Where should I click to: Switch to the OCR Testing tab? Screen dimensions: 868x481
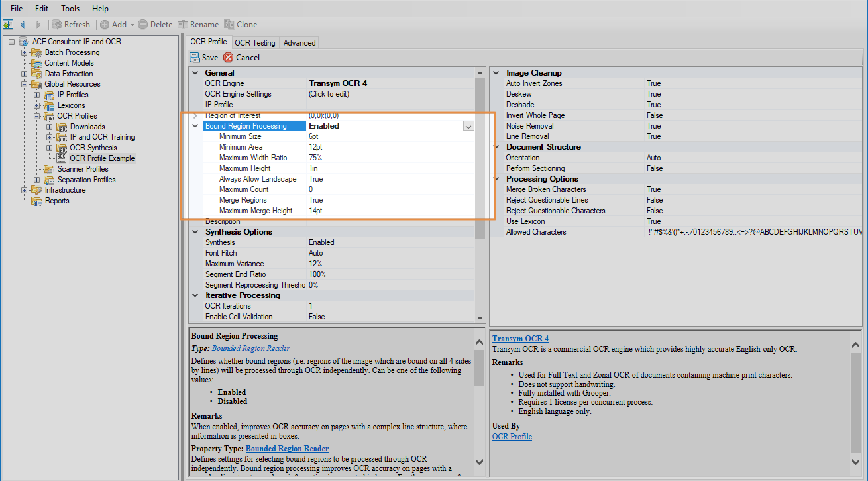pyautogui.click(x=254, y=42)
